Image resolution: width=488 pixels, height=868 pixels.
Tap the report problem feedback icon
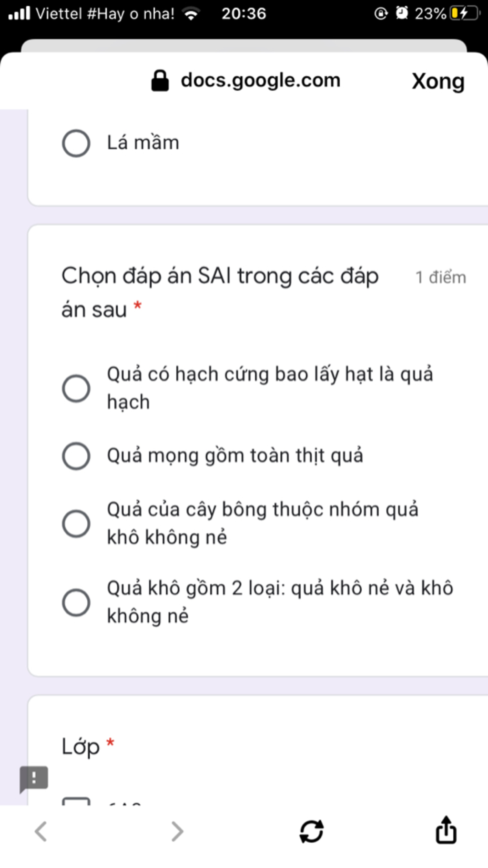click(x=34, y=779)
